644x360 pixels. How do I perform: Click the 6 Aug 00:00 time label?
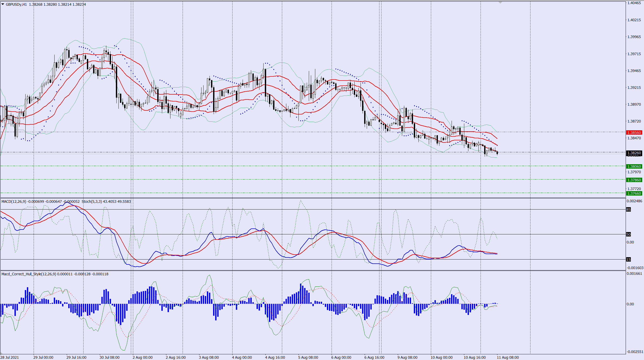pos(341,357)
